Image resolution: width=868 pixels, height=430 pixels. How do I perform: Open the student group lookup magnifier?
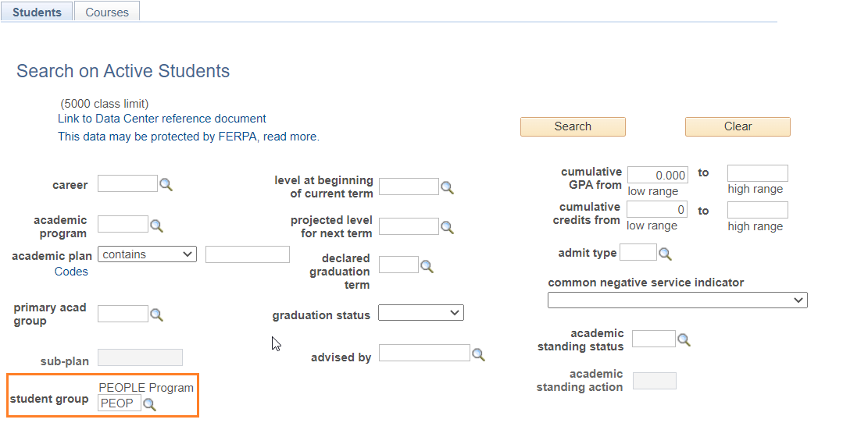(x=149, y=404)
